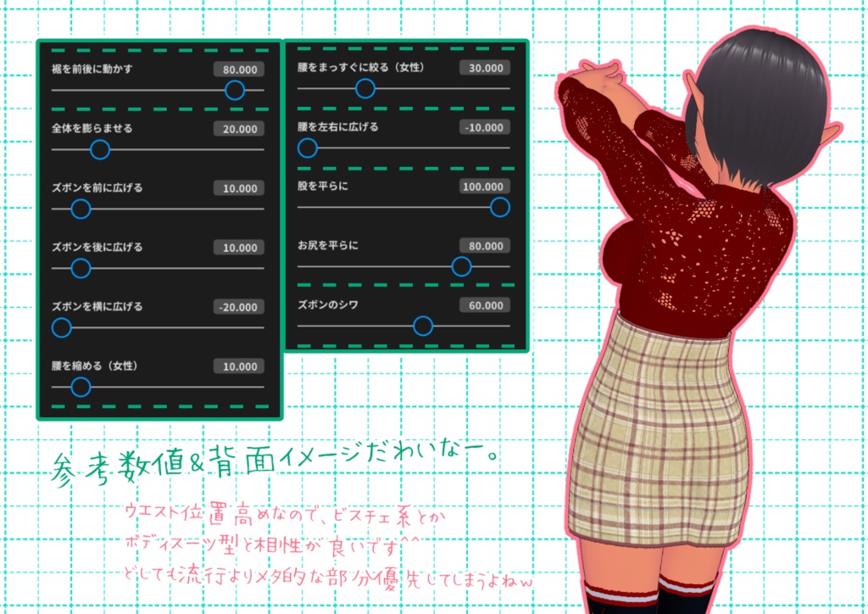
Task: Click the 10.000 value for ズボンを前に広げる
Action: 239,188
